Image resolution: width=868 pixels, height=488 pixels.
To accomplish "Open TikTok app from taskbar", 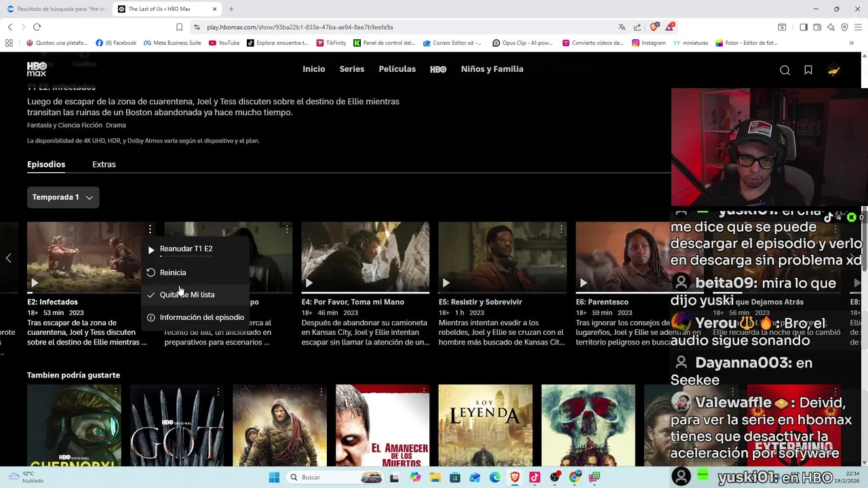I will pyautogui.click(x=534, y=477).
